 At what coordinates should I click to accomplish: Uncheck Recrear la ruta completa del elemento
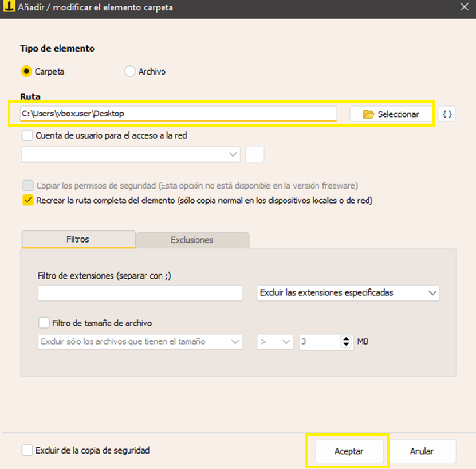pos(27,201)
